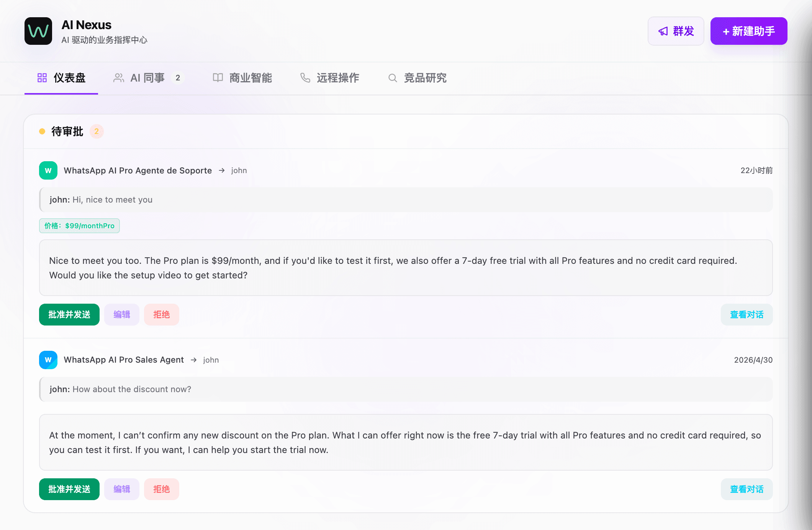Click the 待审批 section heading
The width and height of the screenshot is (812, 530).
point(67,131)
